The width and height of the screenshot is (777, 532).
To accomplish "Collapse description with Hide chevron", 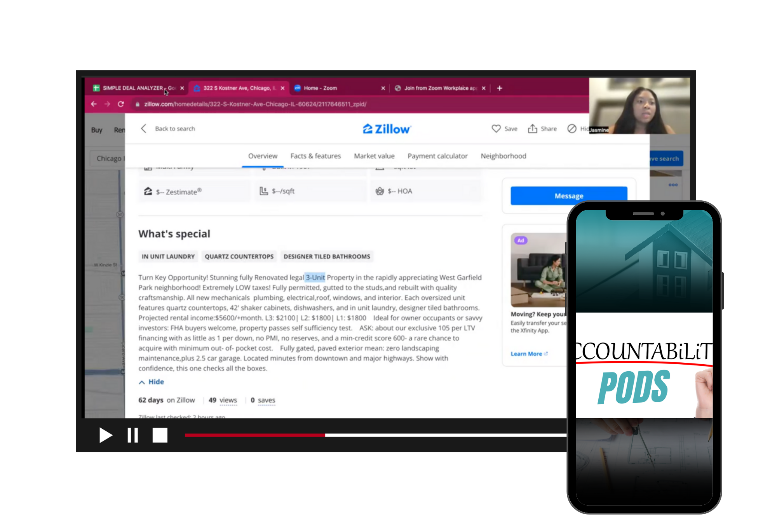I will [x=142, y=382].
